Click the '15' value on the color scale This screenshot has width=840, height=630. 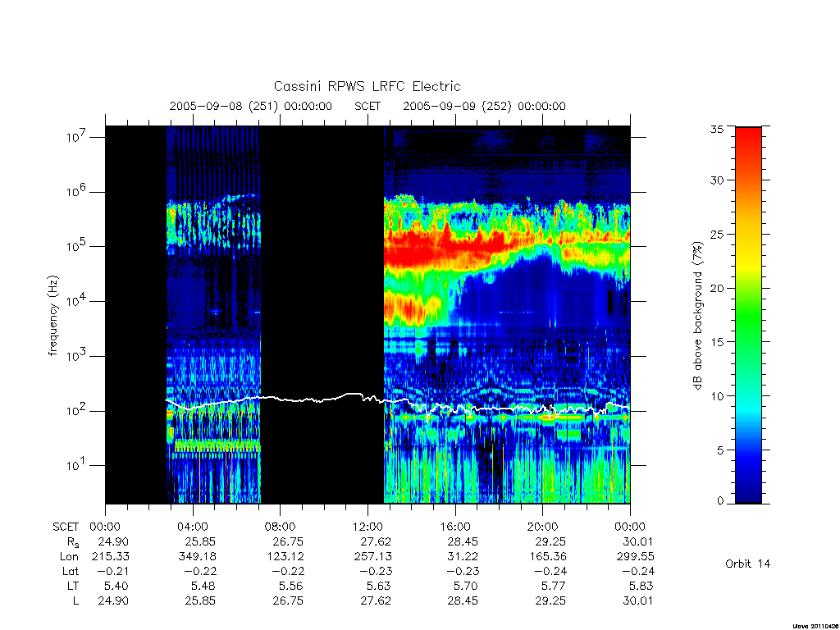click(716, 342)
